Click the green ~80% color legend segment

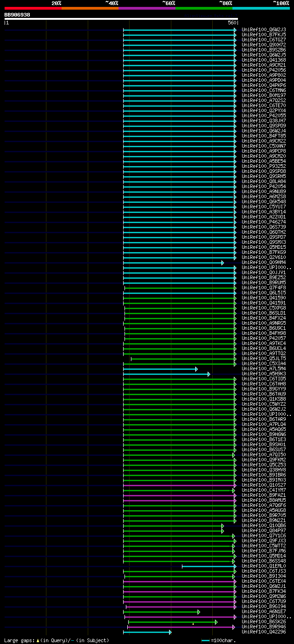pyautogui.click(x=204, y=8)
